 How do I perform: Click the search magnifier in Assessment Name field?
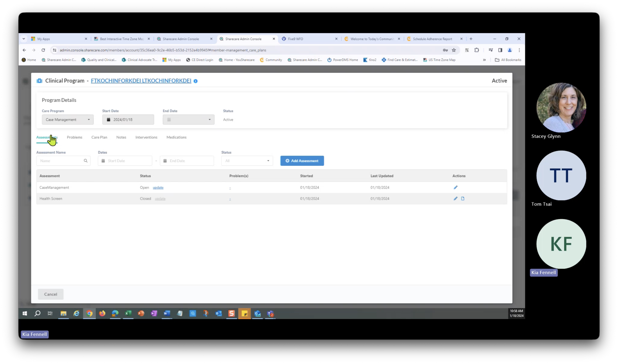86,161
